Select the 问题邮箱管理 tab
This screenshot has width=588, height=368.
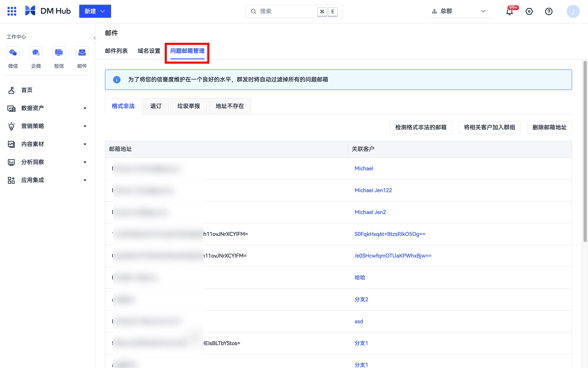[187, 51]
